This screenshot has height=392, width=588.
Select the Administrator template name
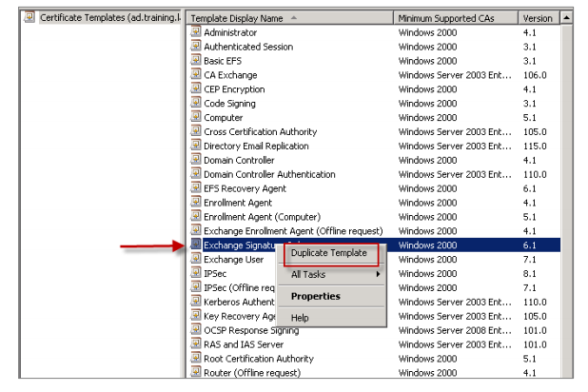click(230, 32)
